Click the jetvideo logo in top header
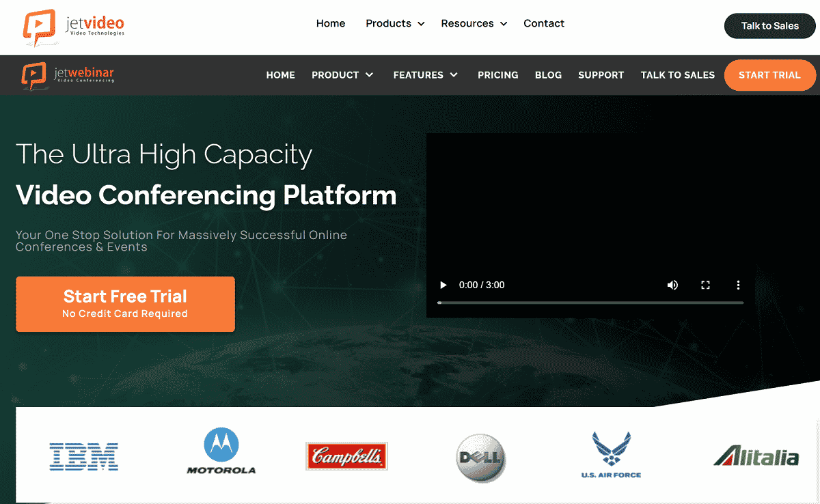This screenshot has width=820, height=504. 73,27
